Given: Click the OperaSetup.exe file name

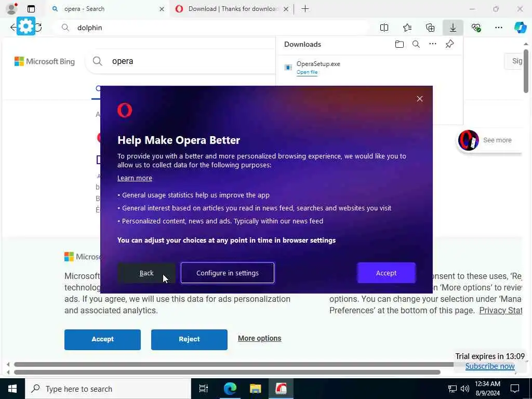Looking at the screenshot, I should pos(318,64).
